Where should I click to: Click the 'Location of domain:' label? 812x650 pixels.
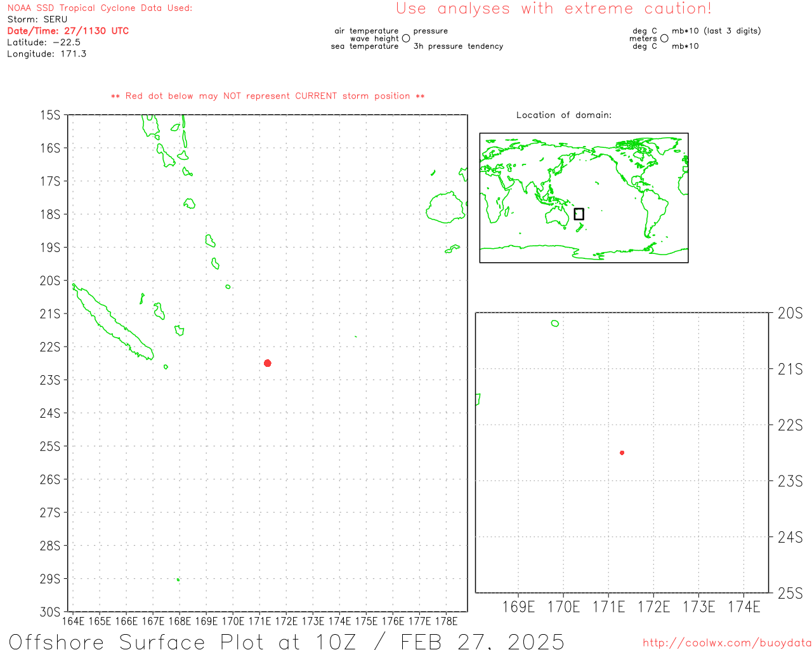[564, 115]
